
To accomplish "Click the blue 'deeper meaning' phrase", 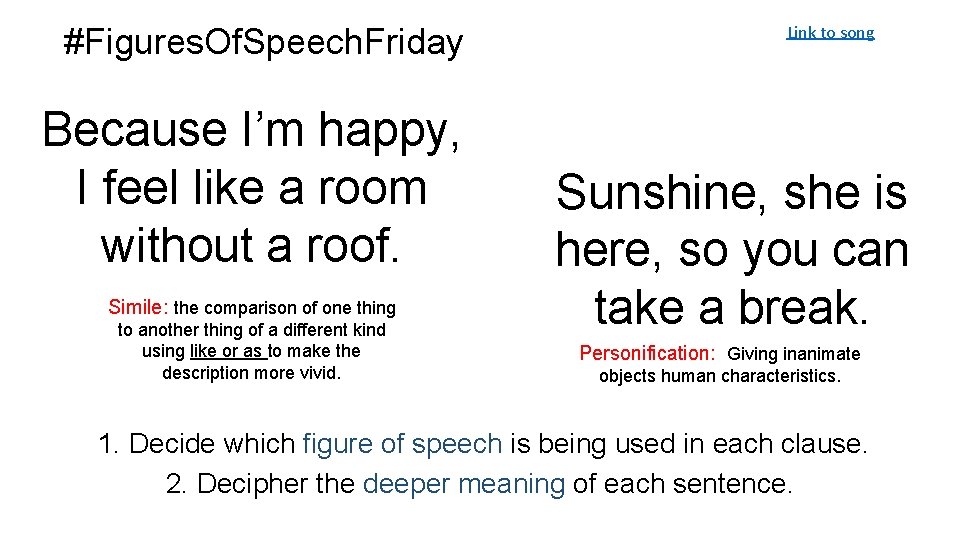I will pyautogui.click(x=464, y=484).
